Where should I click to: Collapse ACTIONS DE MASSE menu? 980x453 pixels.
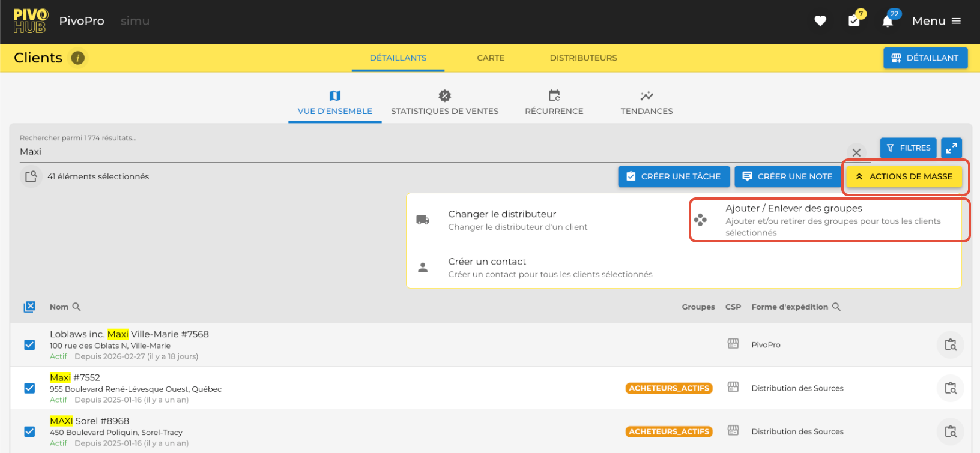tap(904, 176)
